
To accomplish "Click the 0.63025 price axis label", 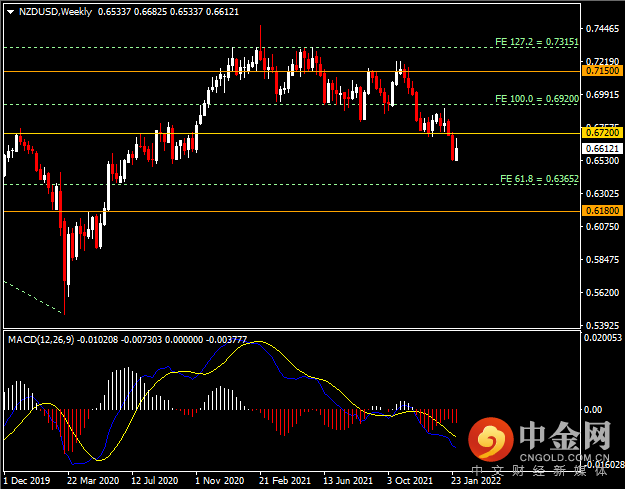I will [x=602, y=194].
